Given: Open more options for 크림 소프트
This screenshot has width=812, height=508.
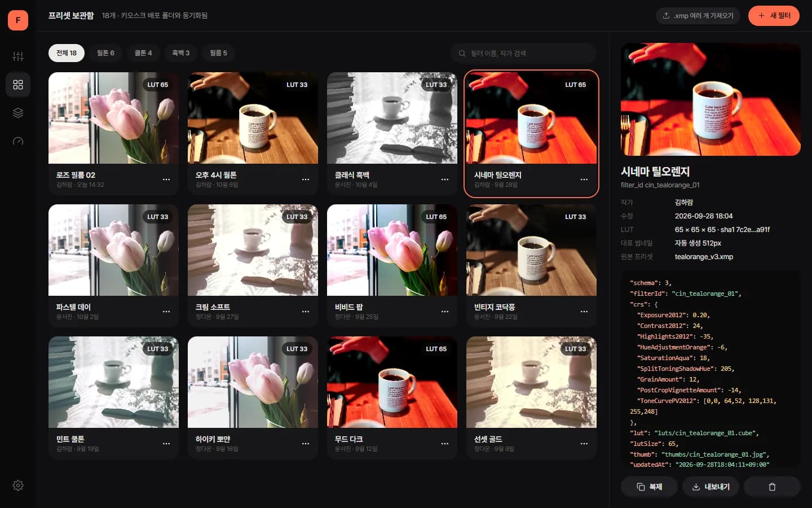Looking at the screenshot, I should click(306, 312).
